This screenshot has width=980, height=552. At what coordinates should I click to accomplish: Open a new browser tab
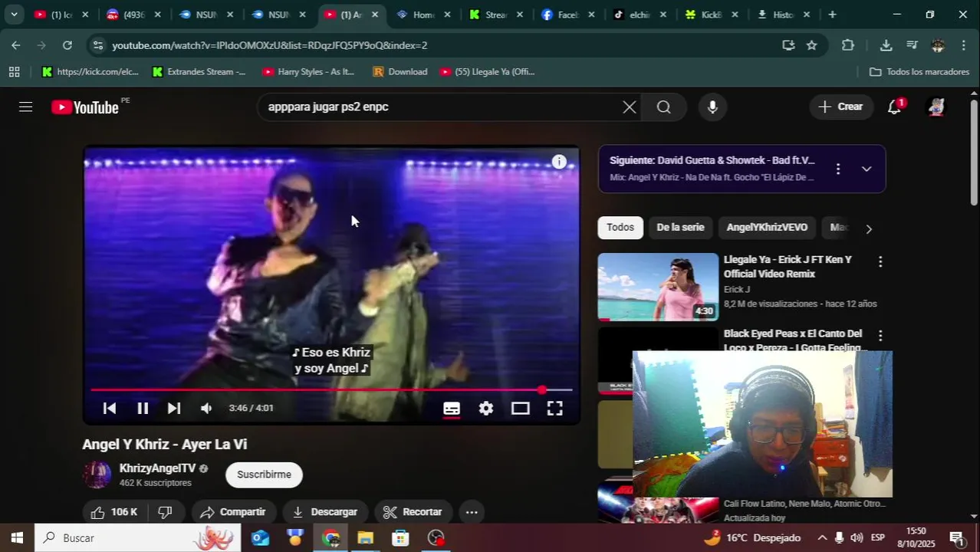coord(832,15)
